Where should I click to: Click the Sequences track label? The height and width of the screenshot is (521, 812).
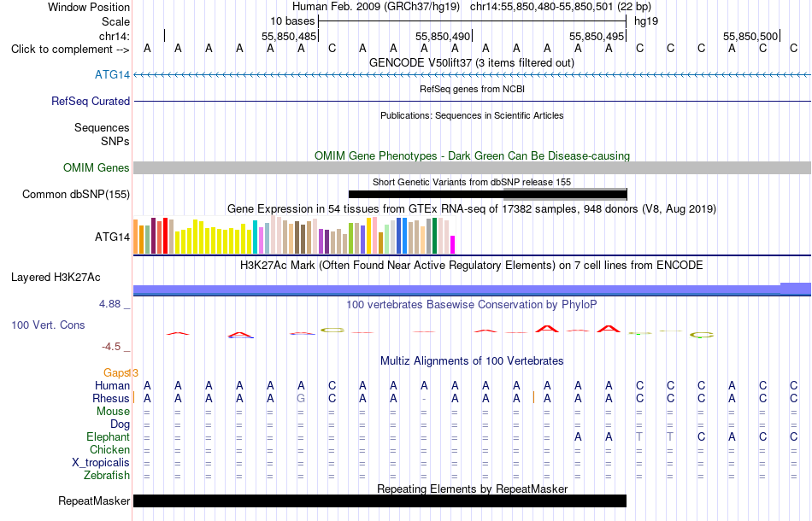tap(102, 128)
